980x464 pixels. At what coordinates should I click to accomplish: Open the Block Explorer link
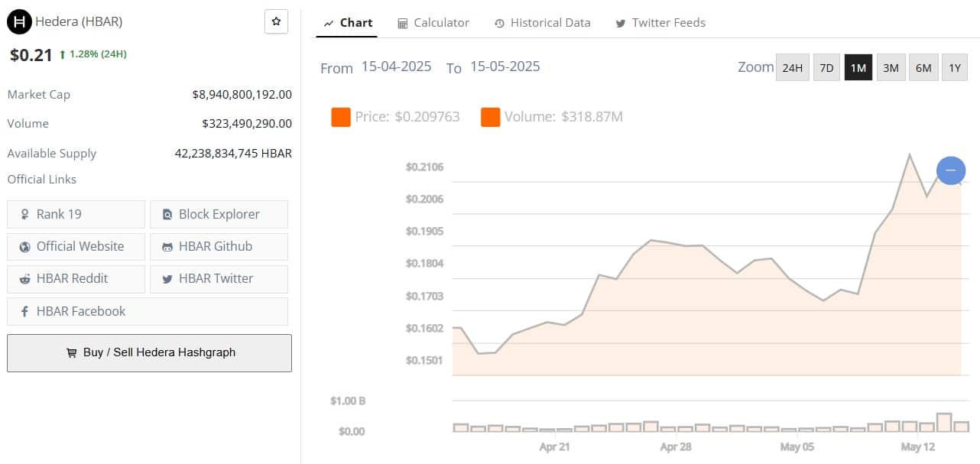[219, 214]
